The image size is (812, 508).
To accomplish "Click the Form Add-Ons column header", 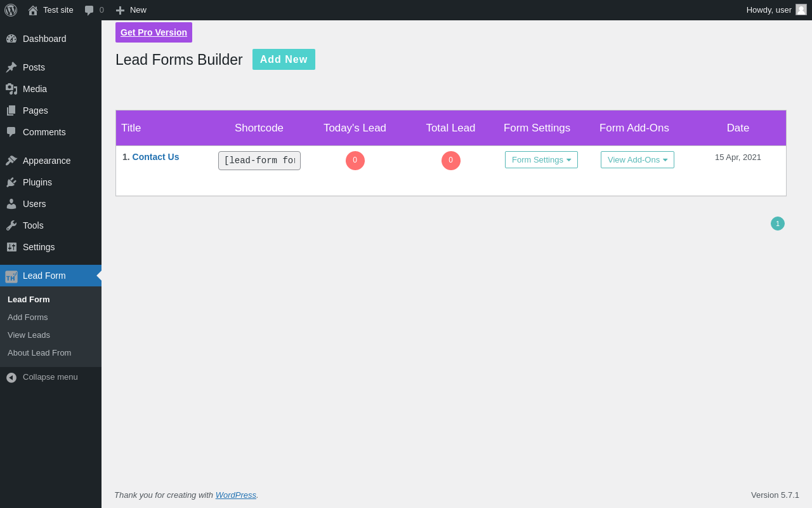I will point(634,128).
